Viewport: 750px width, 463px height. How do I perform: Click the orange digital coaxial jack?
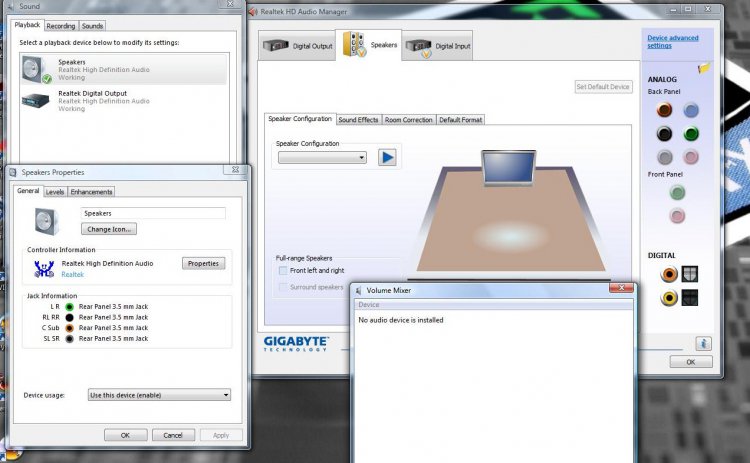[x=669, y=274]
